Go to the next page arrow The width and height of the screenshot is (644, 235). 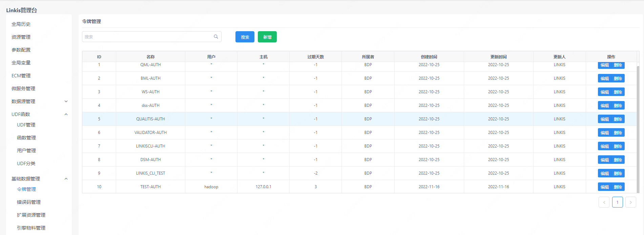point(630,202)
